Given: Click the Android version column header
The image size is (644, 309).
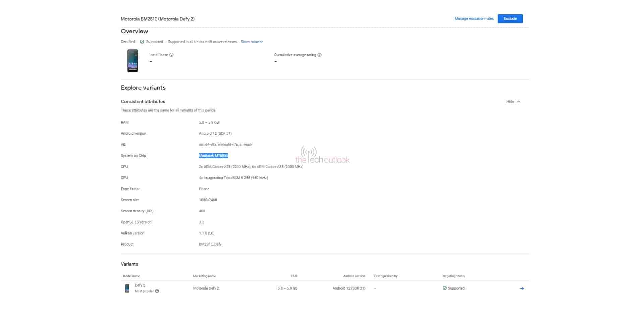Looking at the screenshot, I should (354, 276).
